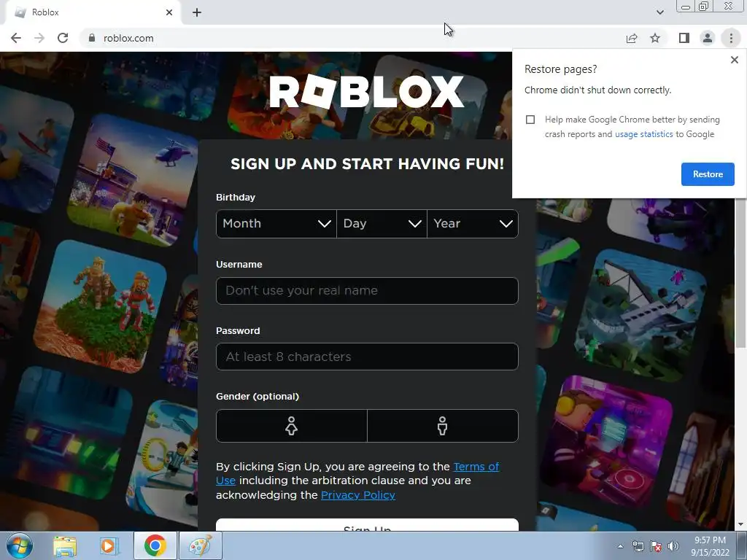Open Windows Explorer from taskbar
747x560 pixels.
click(x=65, y=545)
